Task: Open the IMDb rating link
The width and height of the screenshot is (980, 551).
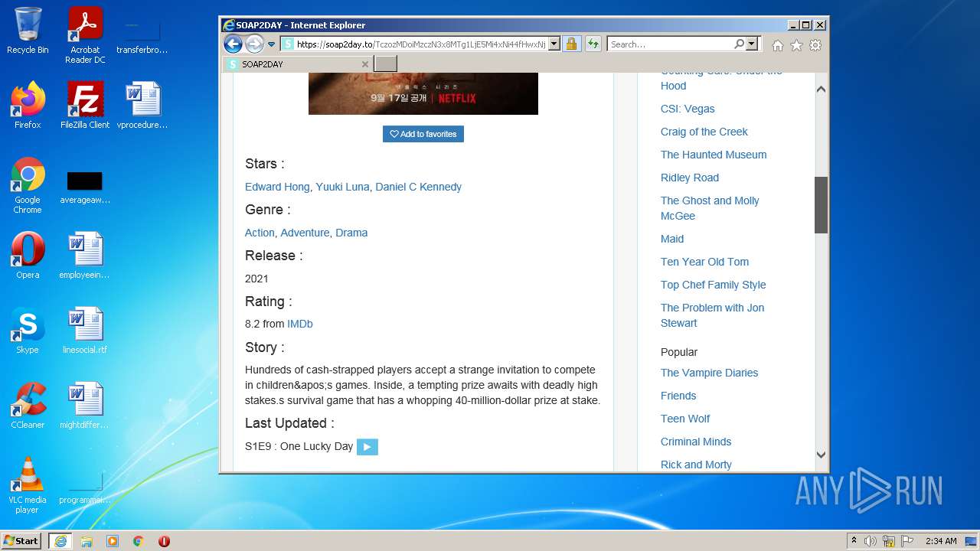Action: 300,324
